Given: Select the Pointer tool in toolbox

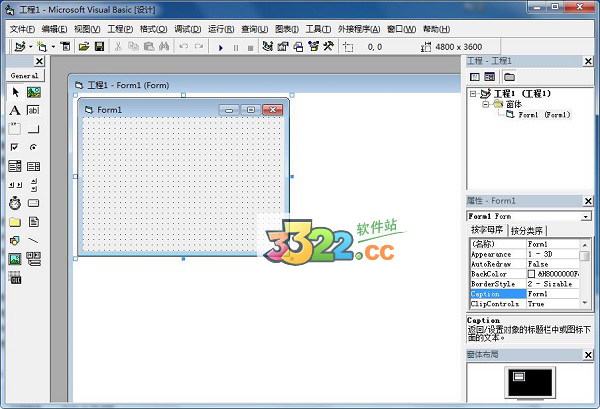Looking at the screenshot, I should pyautogui.click(x=15, y=92).
